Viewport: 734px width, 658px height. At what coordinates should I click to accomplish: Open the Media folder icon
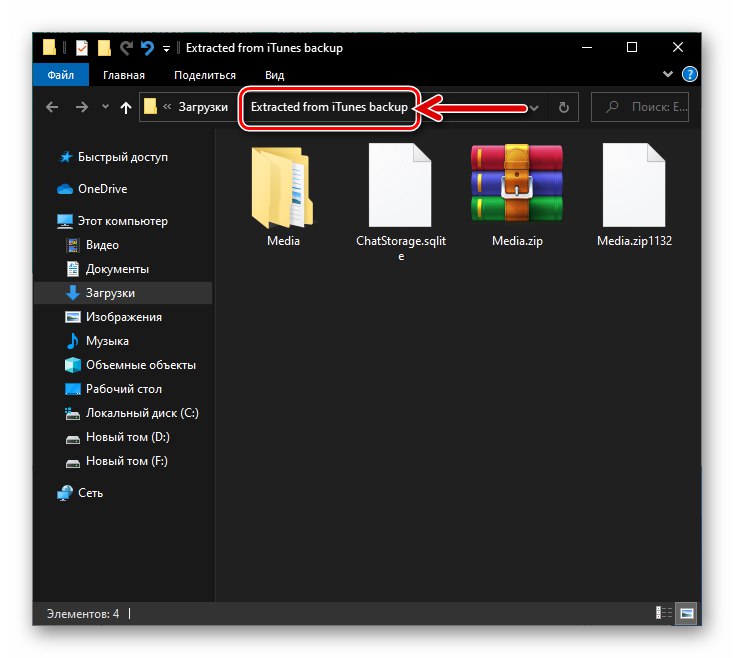point(283,187)
